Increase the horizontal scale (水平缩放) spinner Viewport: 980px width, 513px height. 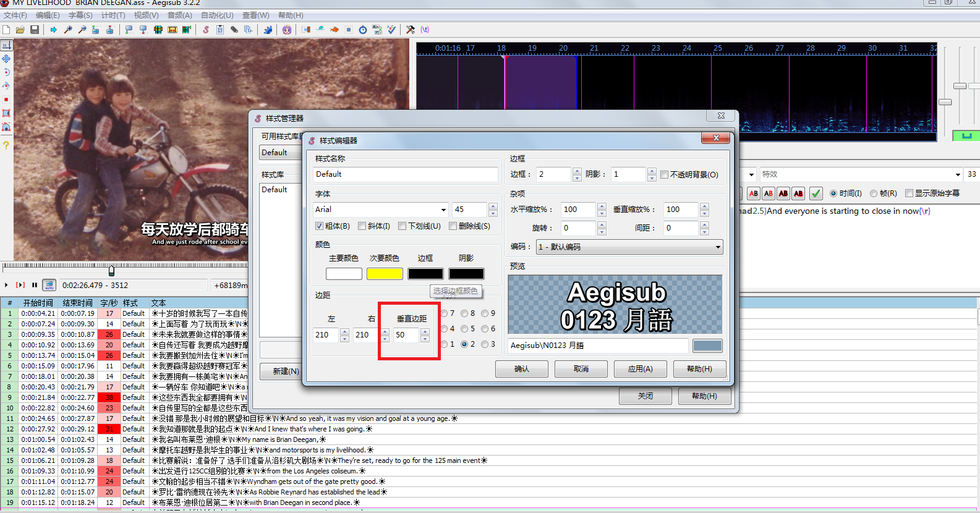pyautogui.click(x=602, y=206)
